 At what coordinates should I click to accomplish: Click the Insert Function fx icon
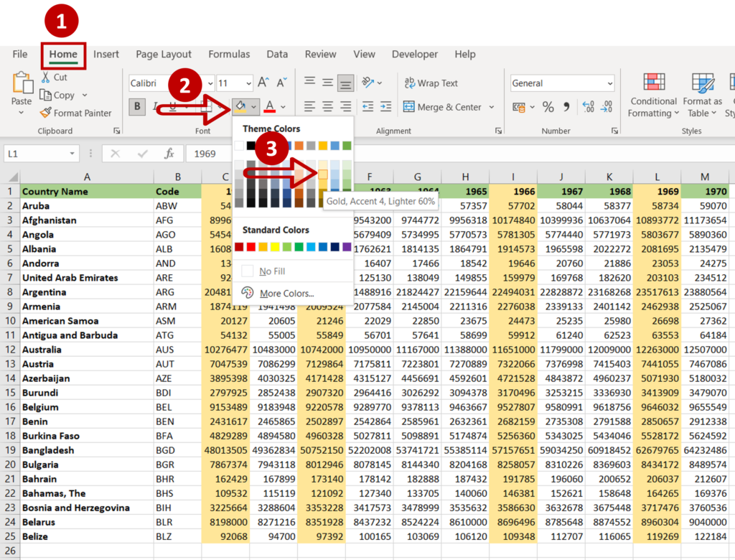[169, 154]
